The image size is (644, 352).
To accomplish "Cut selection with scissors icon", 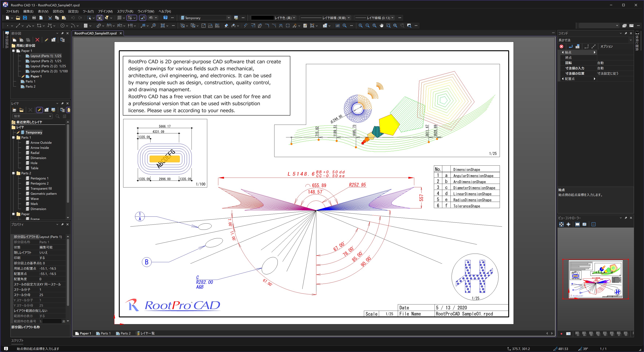I will coord(50,18).
